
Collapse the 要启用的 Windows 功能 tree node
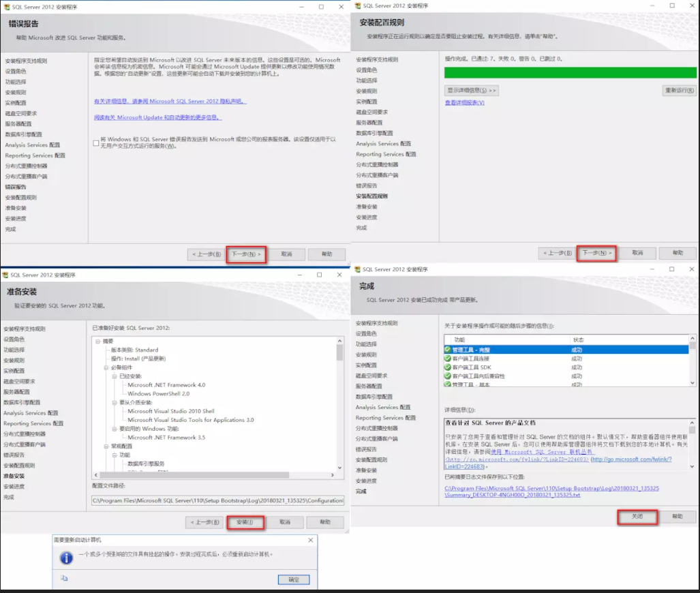[115, 429]
